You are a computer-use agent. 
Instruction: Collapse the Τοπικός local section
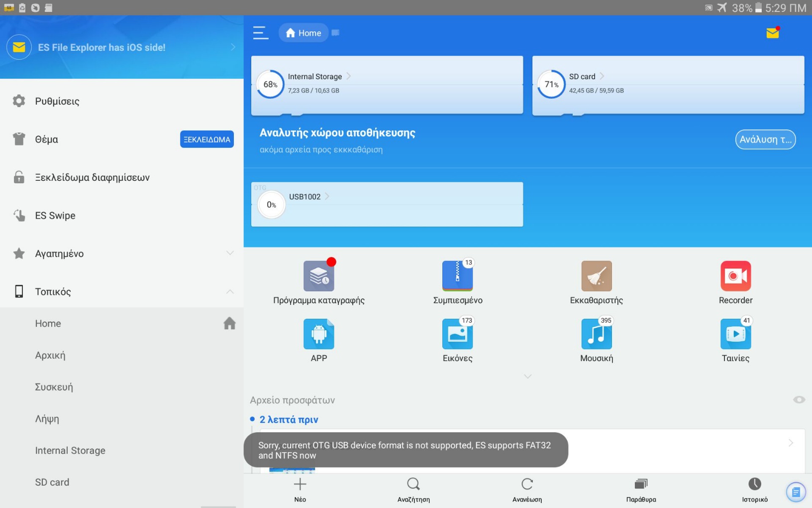(230, 292)
